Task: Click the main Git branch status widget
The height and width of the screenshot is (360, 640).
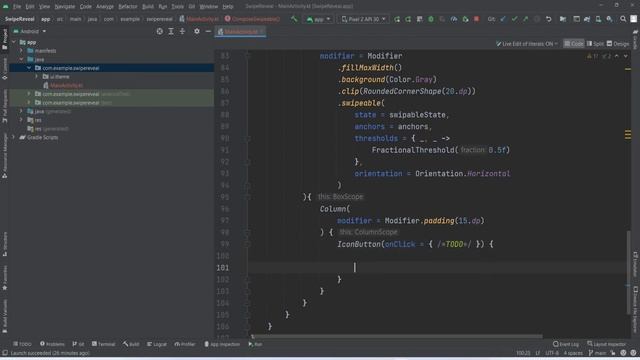Action: point(598,353)
